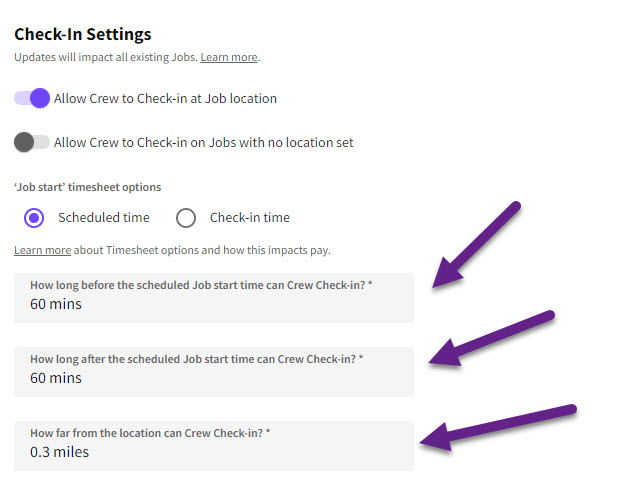Click the 'Job start' timesheet options label
The width and height of the screenshot is (634, 492).
click(x=87, y=187)
